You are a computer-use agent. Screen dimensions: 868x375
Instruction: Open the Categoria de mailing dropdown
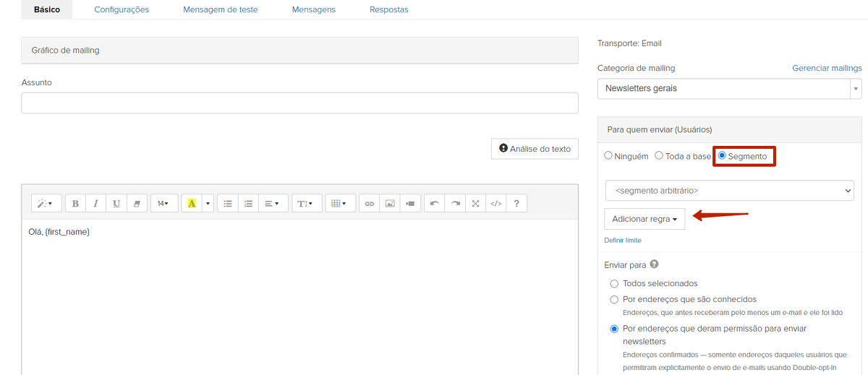729,89
